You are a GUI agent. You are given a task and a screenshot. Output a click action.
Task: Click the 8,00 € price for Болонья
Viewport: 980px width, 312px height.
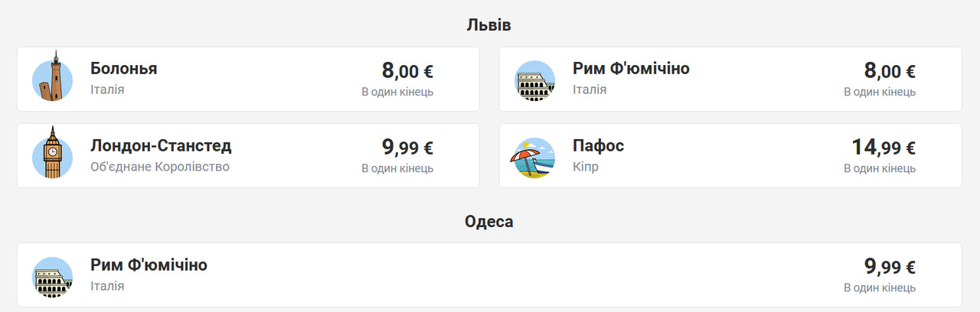pyautogui.click(x=407, y=71)
